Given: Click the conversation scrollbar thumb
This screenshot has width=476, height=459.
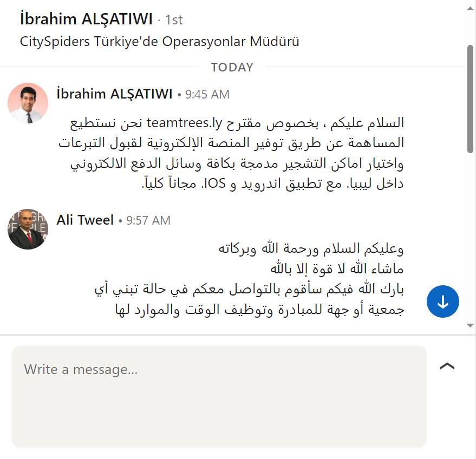Looking at the screenshot, I should click(x=470, y=99).
